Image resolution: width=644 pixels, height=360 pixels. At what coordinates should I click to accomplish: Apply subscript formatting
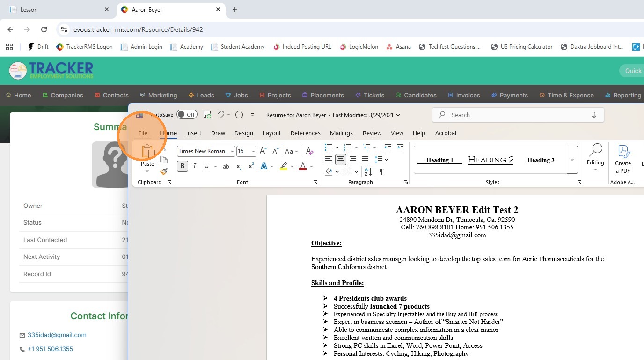[239, 166]
